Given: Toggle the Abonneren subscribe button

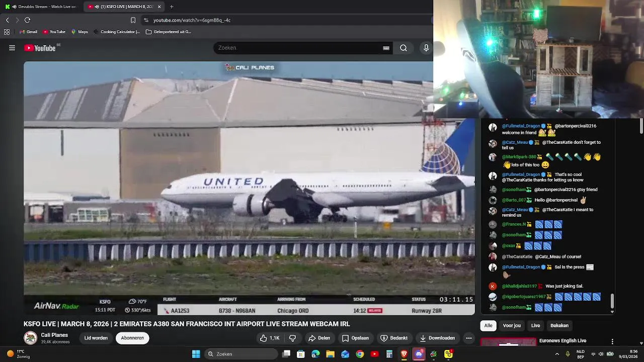Looking at the screenshot, I should [132, 338].
